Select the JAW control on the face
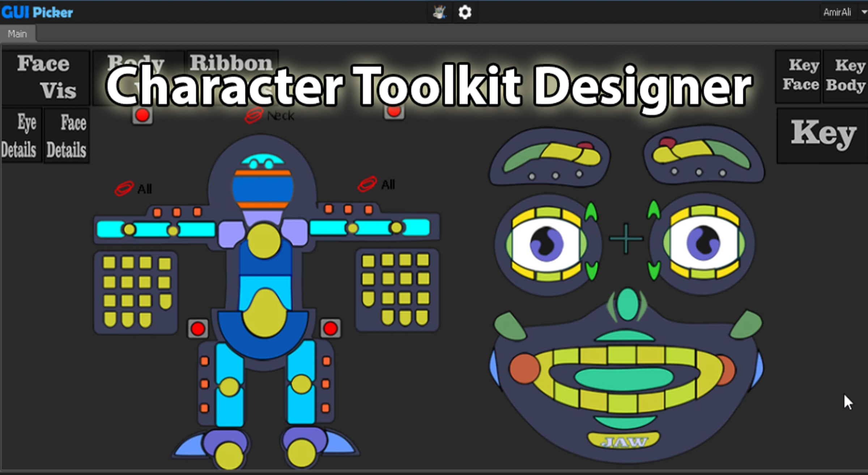This screenshot has height=475, width=868. click(623, 441)
